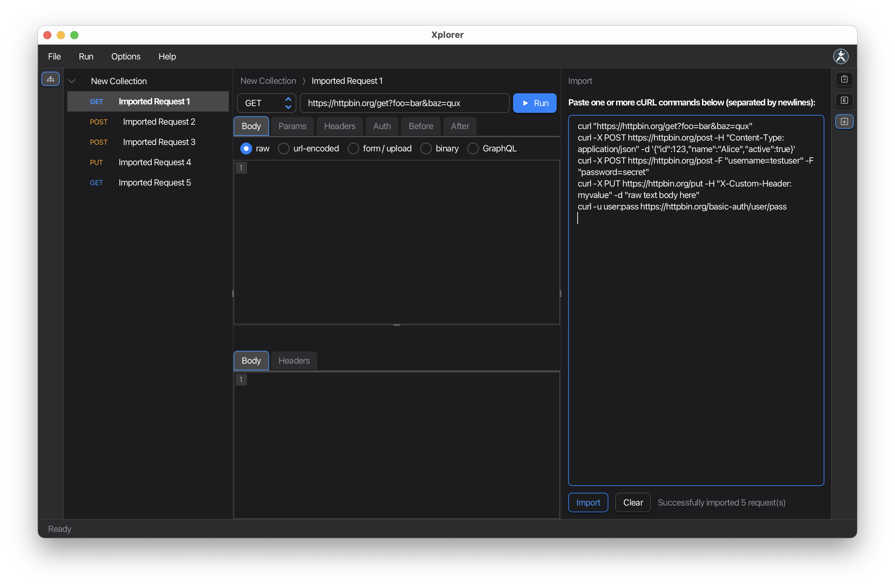
Task: Select the collections tree icon in the sidebar
Action: tap(50, 79)
